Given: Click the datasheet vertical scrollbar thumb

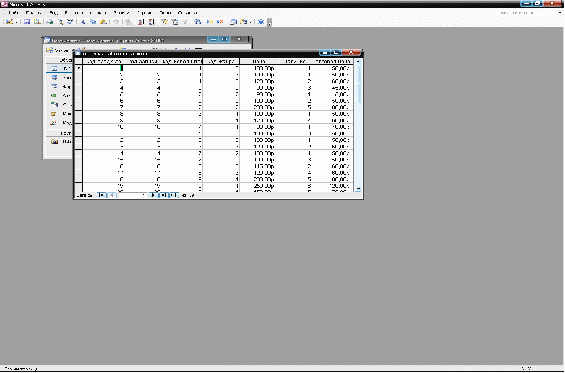Looking at the screenshot, I should [x=358, y=84].
